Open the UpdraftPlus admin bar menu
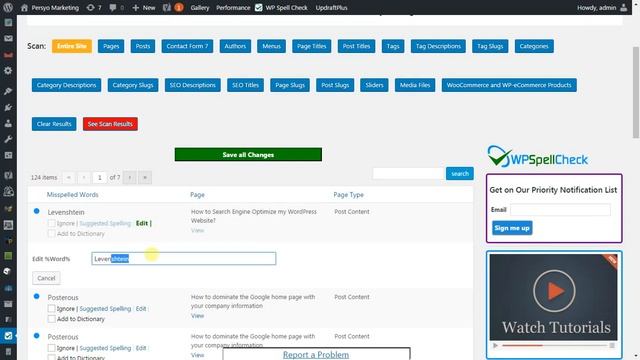This screenshot has width=640, height=360. (x=331, y=7)
